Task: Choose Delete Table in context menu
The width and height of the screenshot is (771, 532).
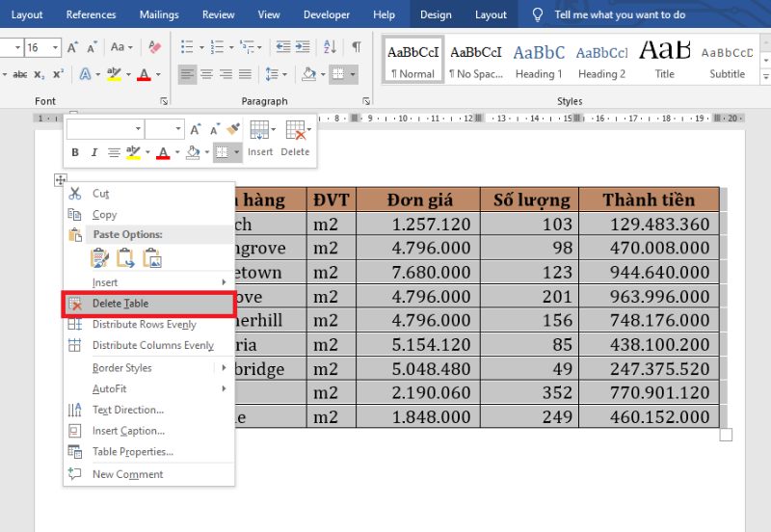Action: pos(148,304)
